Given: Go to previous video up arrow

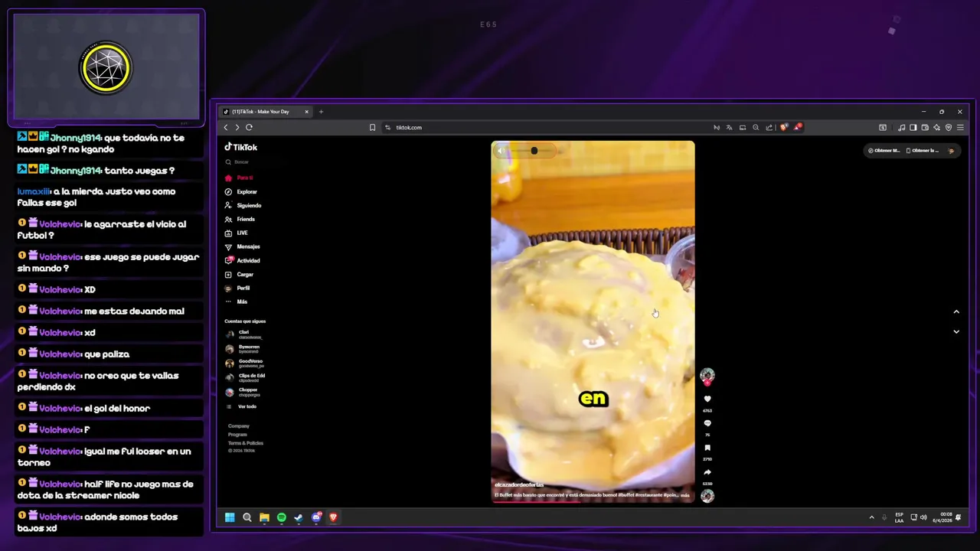Looking at the screenshot, I should 956,311.
